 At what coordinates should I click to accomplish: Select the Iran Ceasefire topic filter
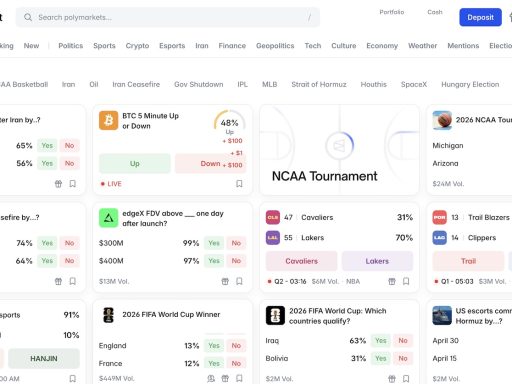pos(136,84)
